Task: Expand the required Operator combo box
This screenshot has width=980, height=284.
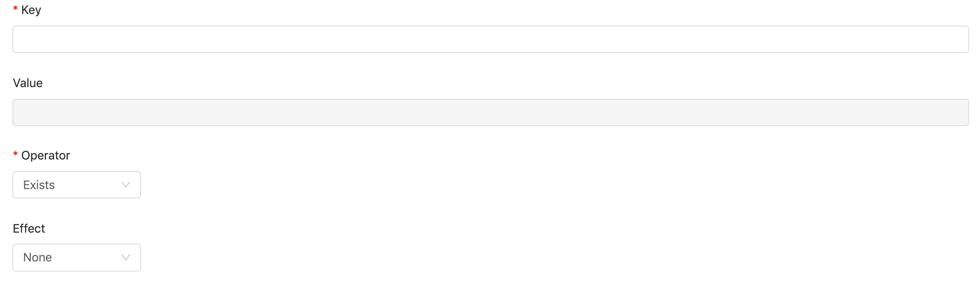Action: (77, 185)
